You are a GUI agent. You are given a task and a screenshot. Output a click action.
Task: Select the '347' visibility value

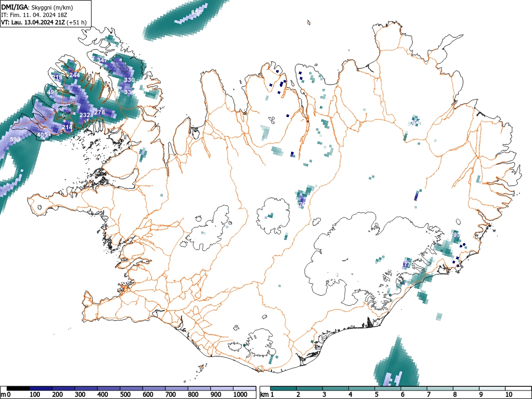click(102, 60)
